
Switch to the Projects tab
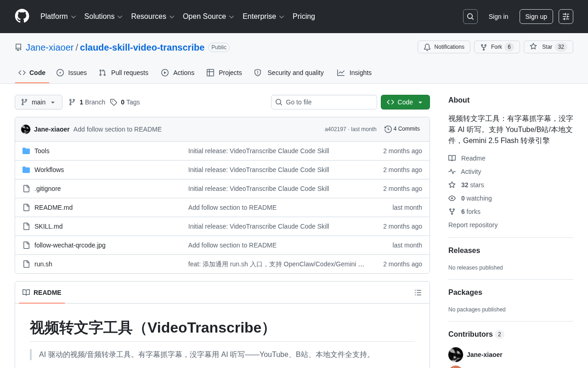[x=224, y=73]
